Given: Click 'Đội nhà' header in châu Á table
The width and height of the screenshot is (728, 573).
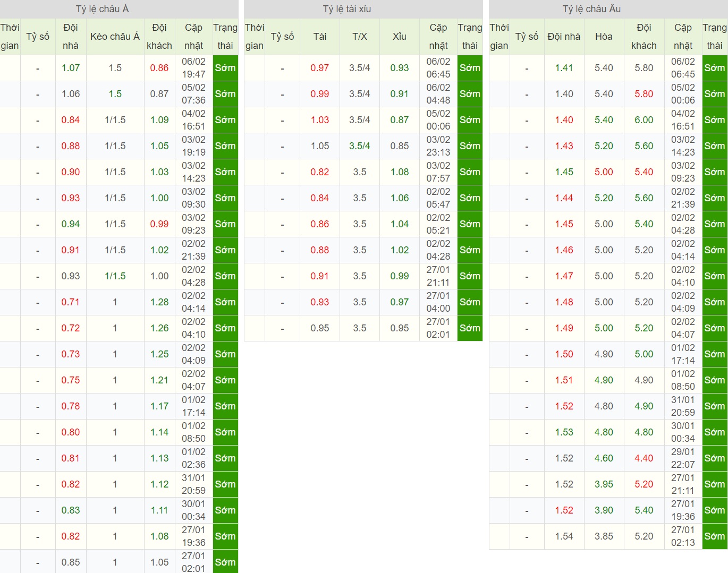Looking at the screenshot, I should click(70, 37).
